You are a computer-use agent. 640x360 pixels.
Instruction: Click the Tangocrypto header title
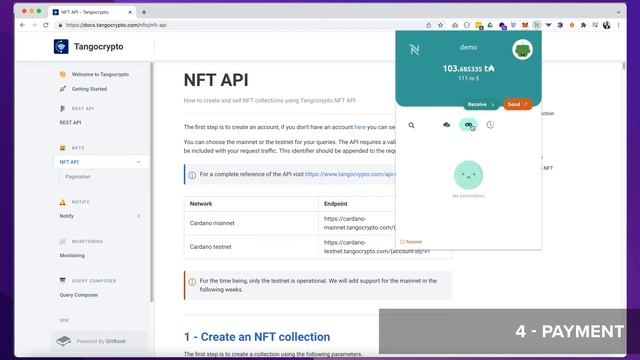[98, 47]
